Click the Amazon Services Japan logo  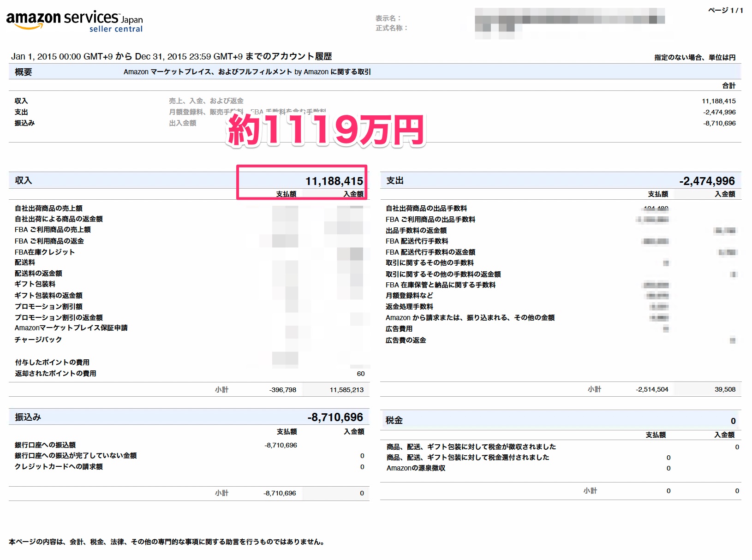point(74,21)
